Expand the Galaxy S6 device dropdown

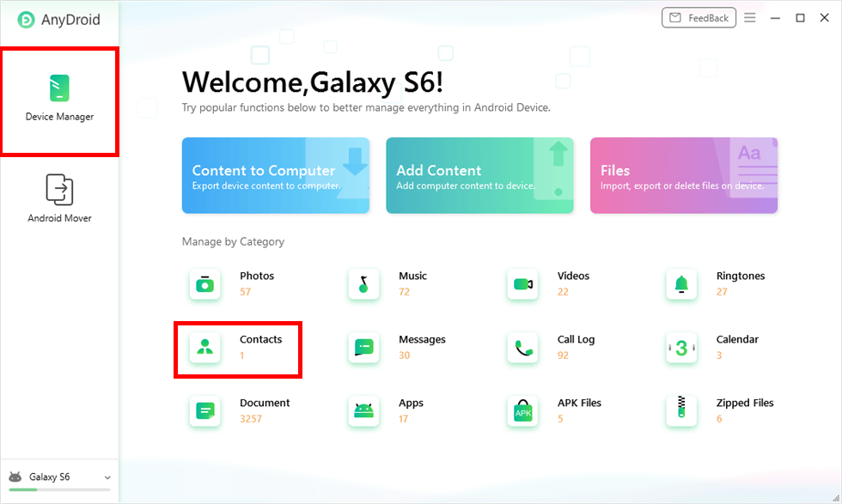tap(107, 477)
